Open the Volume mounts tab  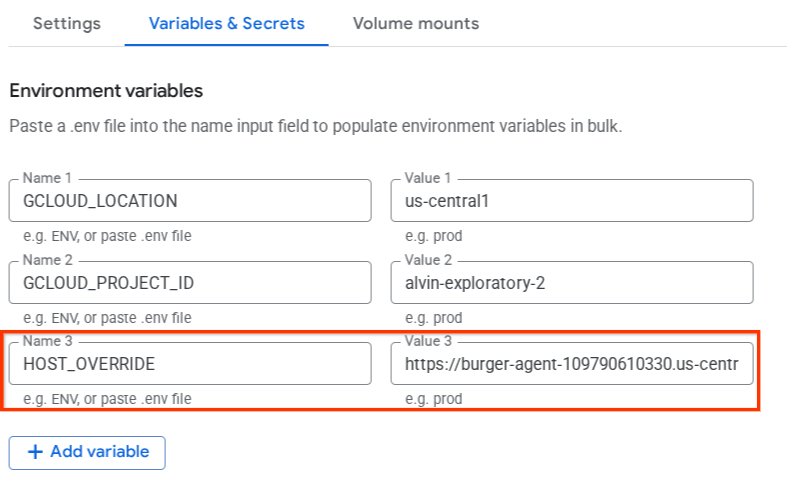click(415, 23)
